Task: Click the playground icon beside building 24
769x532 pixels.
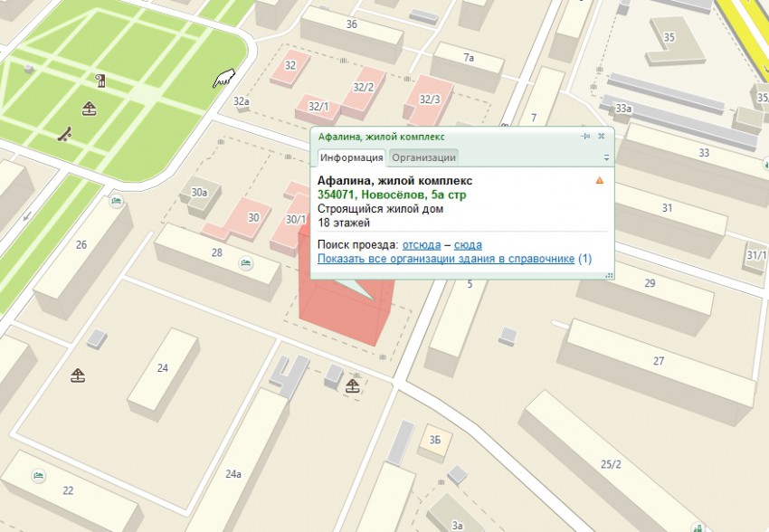Action: tap(79, 375)
